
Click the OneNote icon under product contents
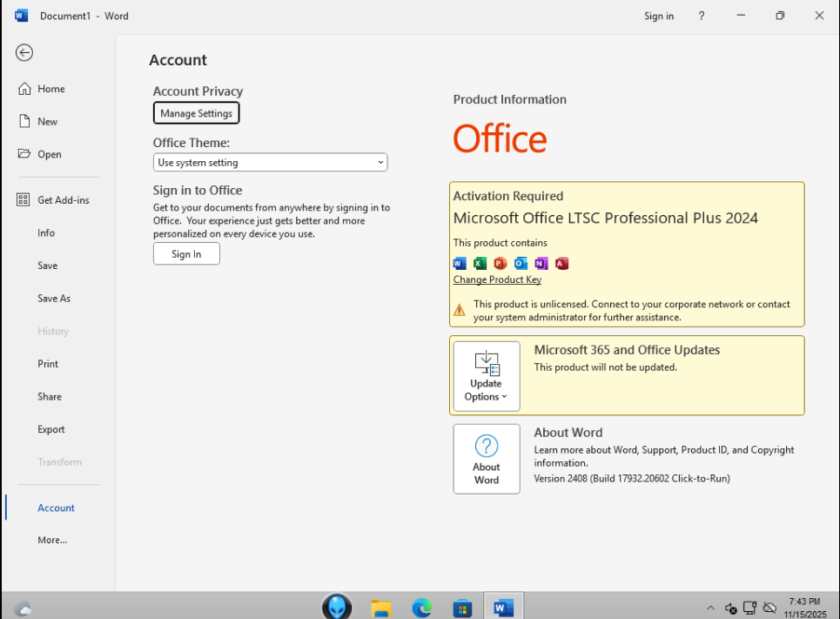click(541, 263)
